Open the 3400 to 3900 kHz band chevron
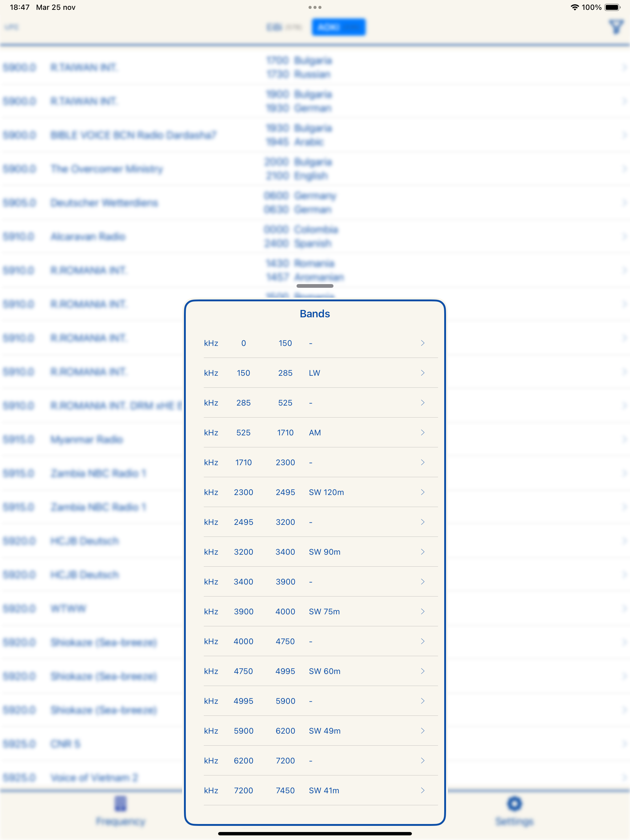This screenshot has height=840, width=630. click(423, 581)
